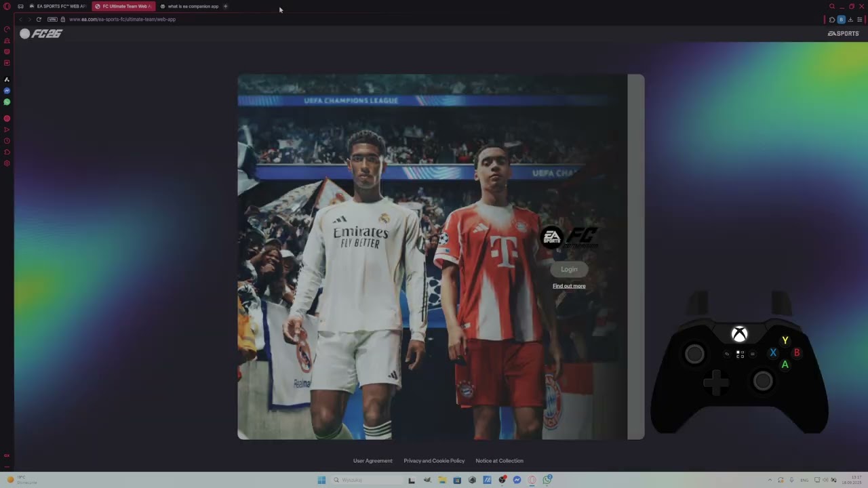Switch to the EA SPORTS FC WEB APP tab
The image size is (868, 488).
point(58,6)
